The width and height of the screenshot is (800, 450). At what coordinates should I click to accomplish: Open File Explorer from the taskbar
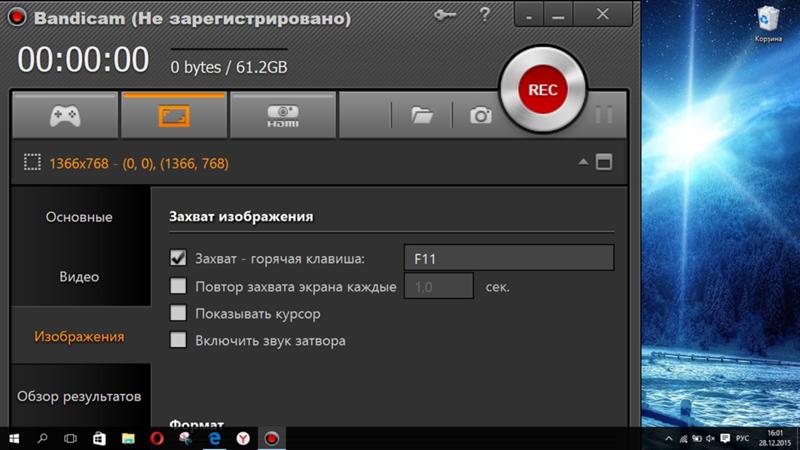128,439
